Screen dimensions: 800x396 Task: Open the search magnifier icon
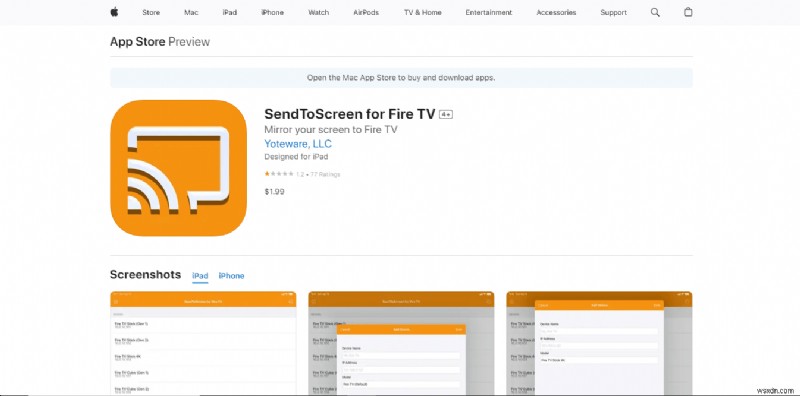(655, 12)
